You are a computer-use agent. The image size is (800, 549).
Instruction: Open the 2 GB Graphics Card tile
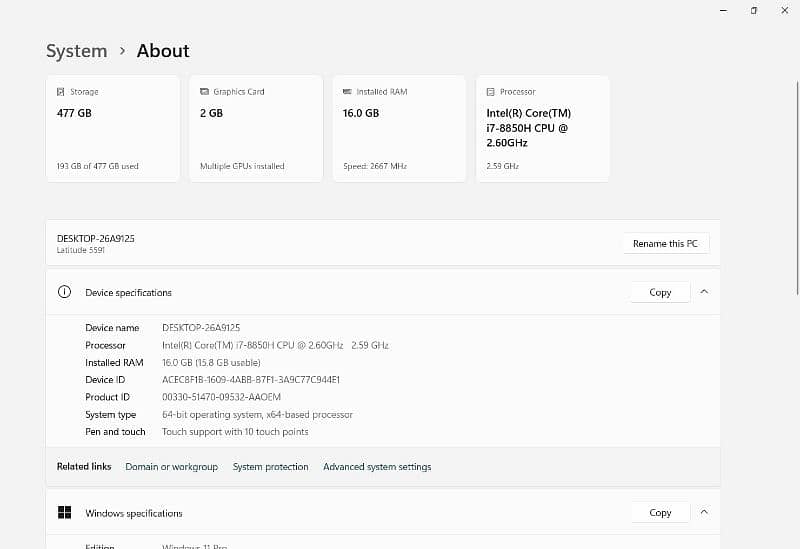click(x=256, y=129)
